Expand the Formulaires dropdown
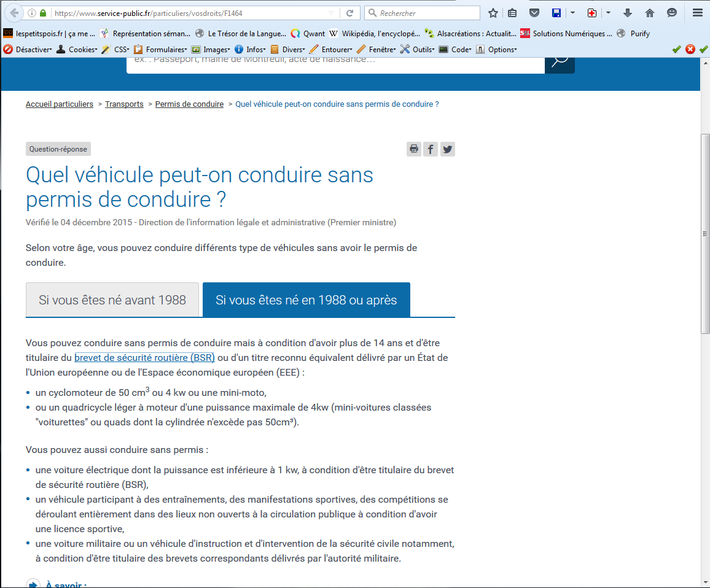The width and height of the screenshot is (710, 588). coord(160,49)
